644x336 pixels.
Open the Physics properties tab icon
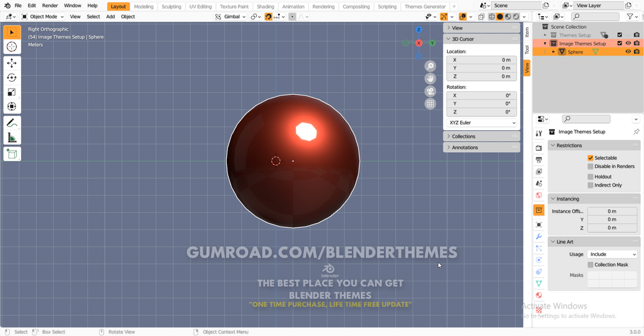click(x=539, y=260)
